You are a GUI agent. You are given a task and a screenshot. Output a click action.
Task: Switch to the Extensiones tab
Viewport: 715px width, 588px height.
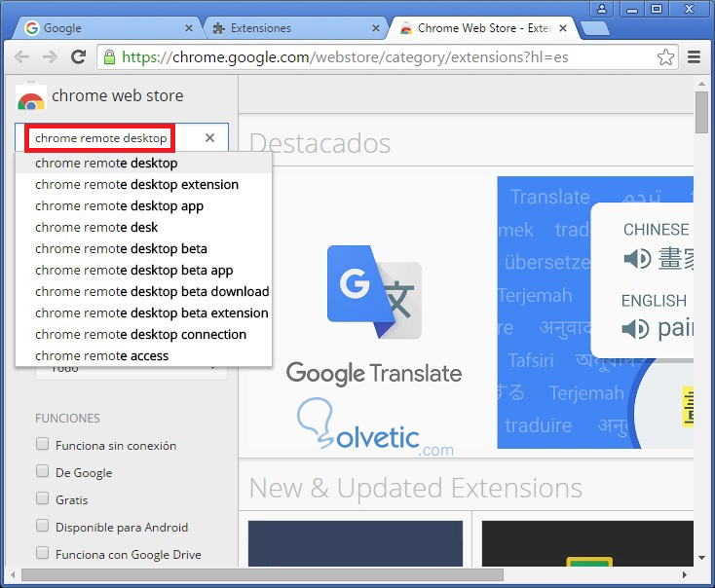point(294,28)
